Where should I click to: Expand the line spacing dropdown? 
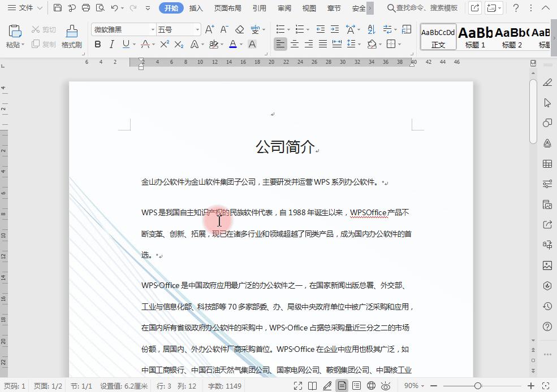pos(351,44)
